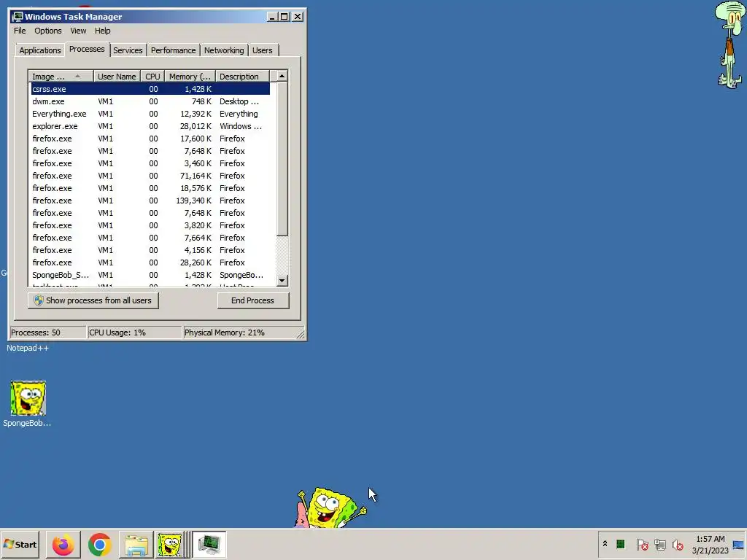Viewport: 747px width, 560px height.
Task: Select the Everything.exe process row
Action: (x=150, y=114)
